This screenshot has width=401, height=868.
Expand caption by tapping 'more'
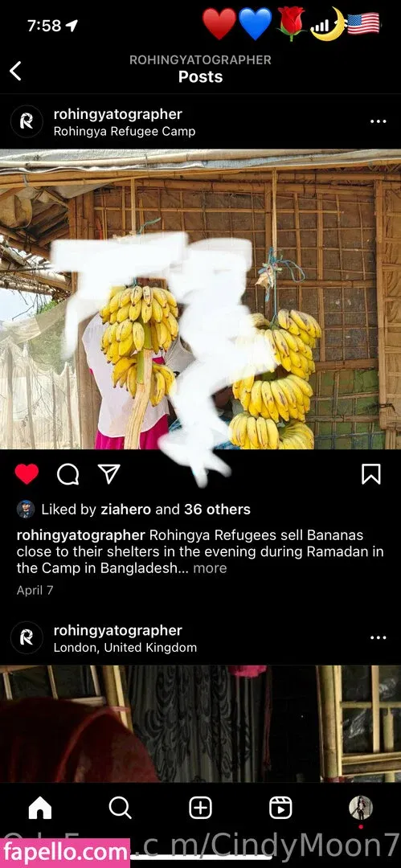210,568
